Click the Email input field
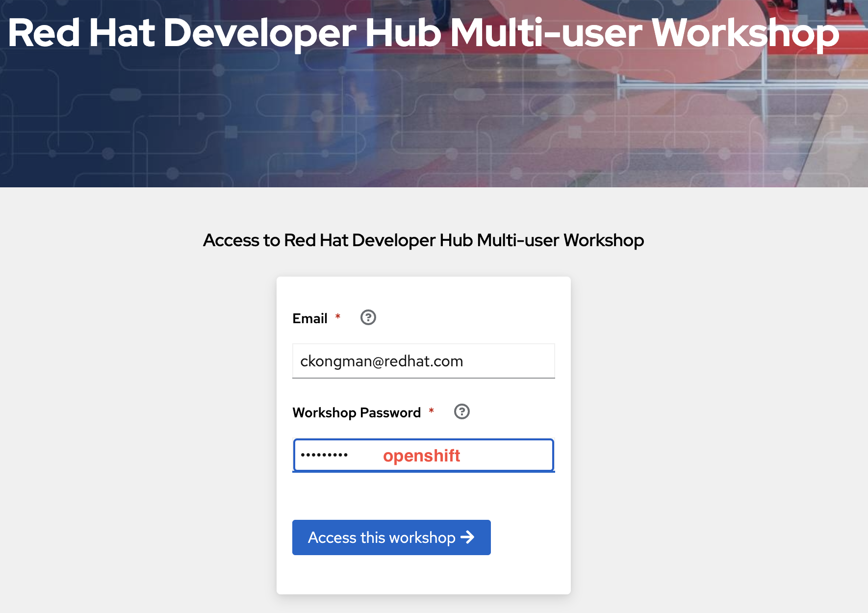 tap(424, 361)
